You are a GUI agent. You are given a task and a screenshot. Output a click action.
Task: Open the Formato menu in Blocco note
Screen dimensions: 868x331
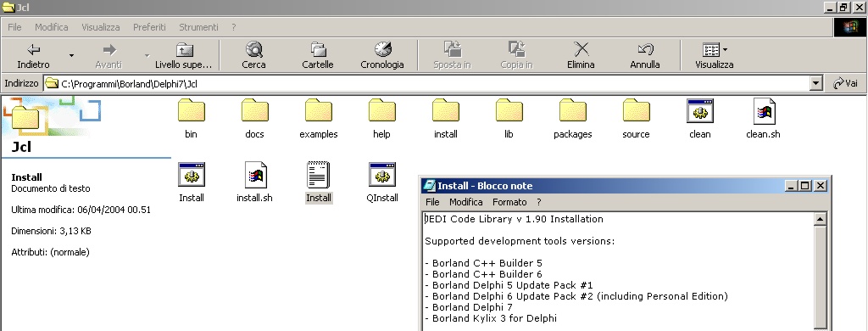point(509,202)
